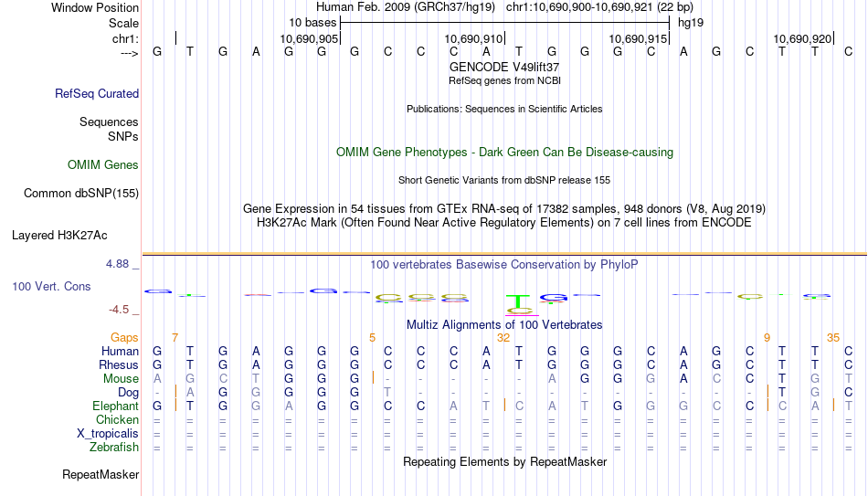868x496 pixels.
Task: Select the Layered H3K27Ac track label
Action: point(59,236)
